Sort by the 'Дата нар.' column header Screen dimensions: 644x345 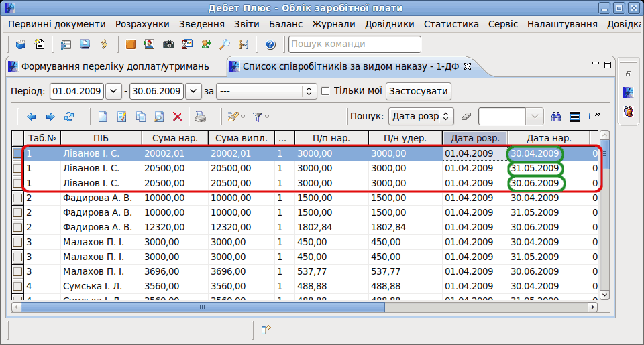[x=549, y=138]
